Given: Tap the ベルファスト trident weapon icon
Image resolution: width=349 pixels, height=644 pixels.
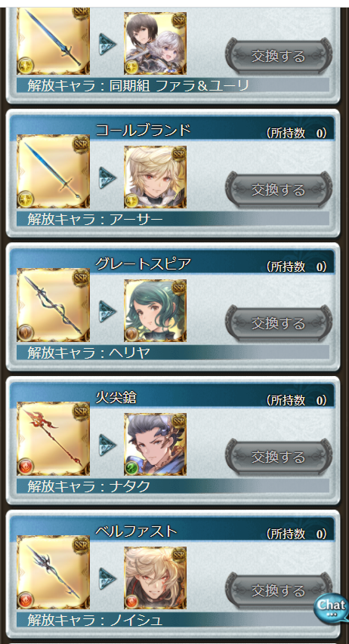Looking at the screenshot, I should (53, 572).
